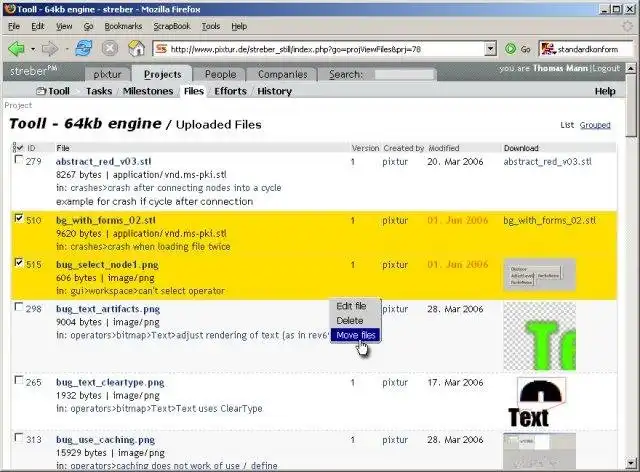Open file bg_with_forms_02.stl link
The width and height of the screenshot is (640, 472).
pos(106,220)
